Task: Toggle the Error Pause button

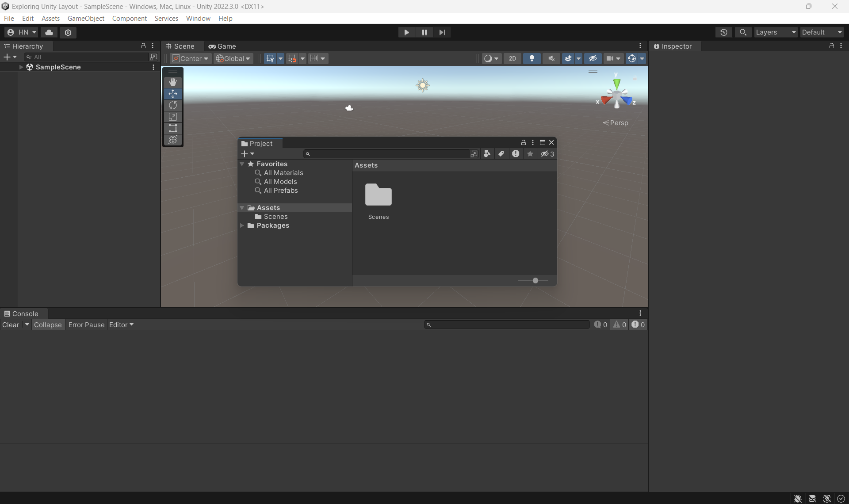Action: [86, 325]
